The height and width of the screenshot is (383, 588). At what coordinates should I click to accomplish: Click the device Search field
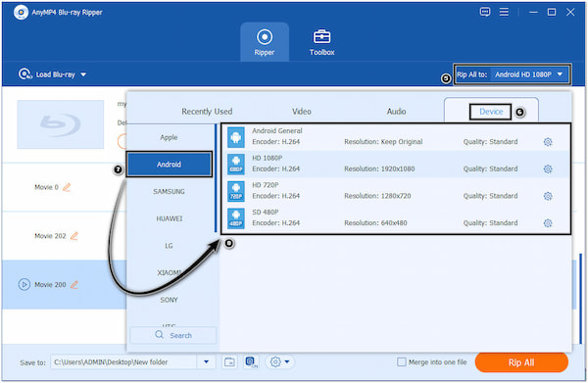tap(173, 335)
